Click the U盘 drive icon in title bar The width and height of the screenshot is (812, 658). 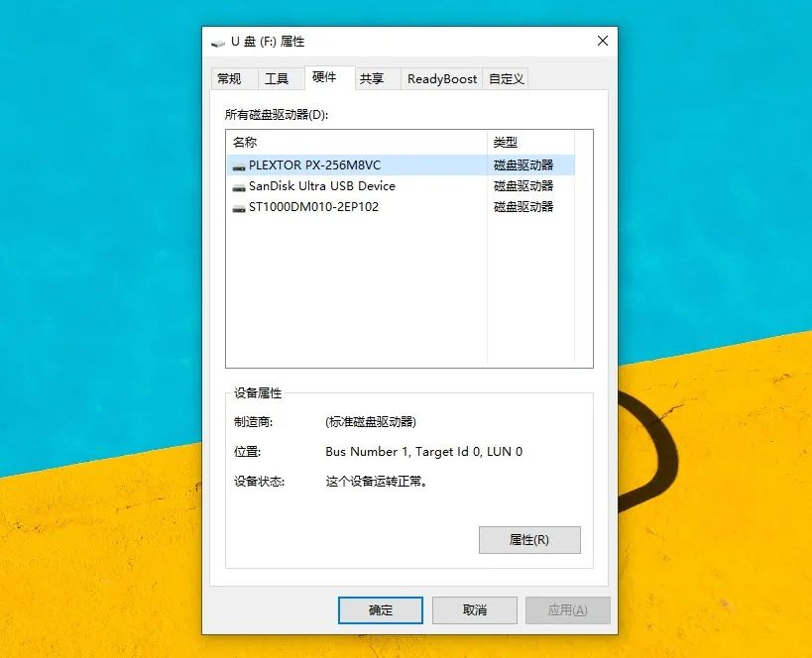coord(218,43)
